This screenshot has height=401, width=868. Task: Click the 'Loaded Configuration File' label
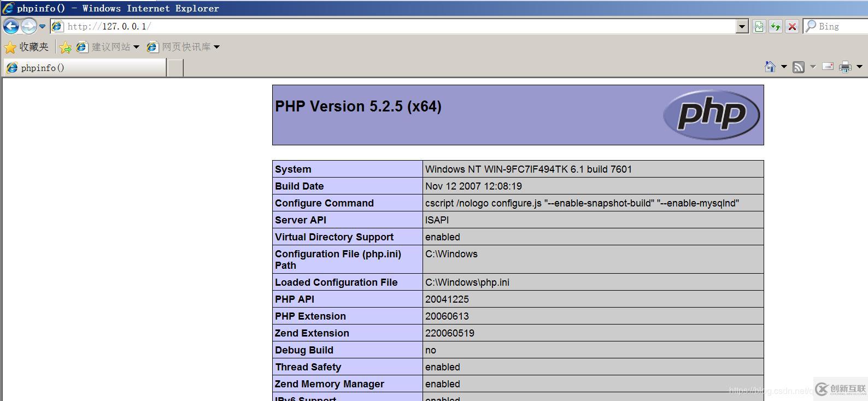click(x=336, y=282)
